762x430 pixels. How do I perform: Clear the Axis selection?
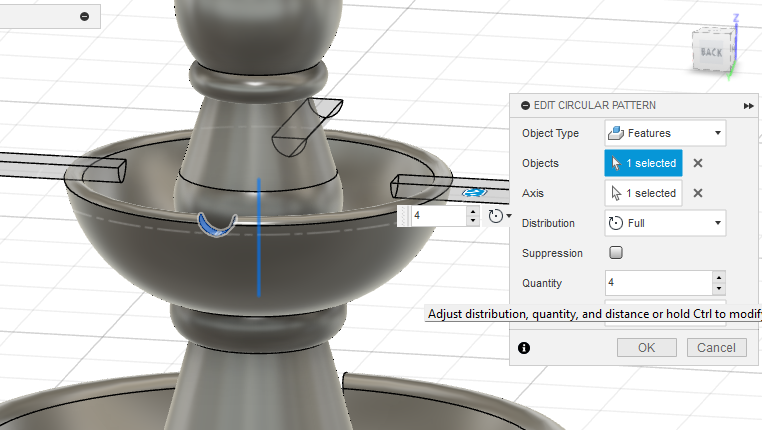tap(698, 193)
